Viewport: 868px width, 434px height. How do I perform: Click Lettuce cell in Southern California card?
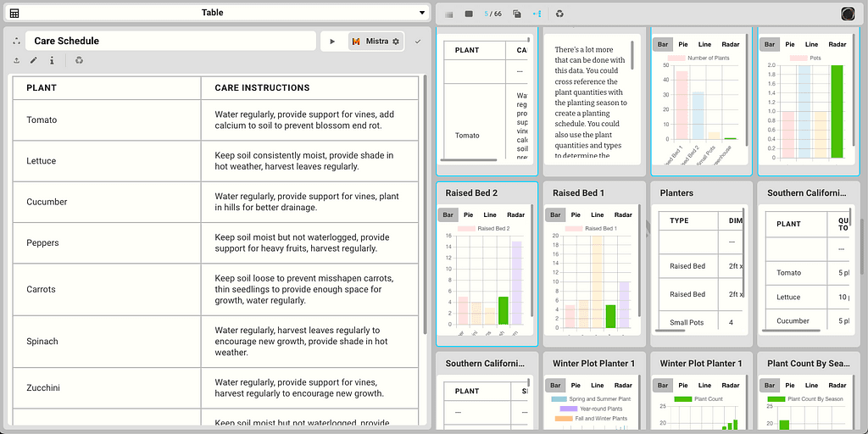click(795, 298)
